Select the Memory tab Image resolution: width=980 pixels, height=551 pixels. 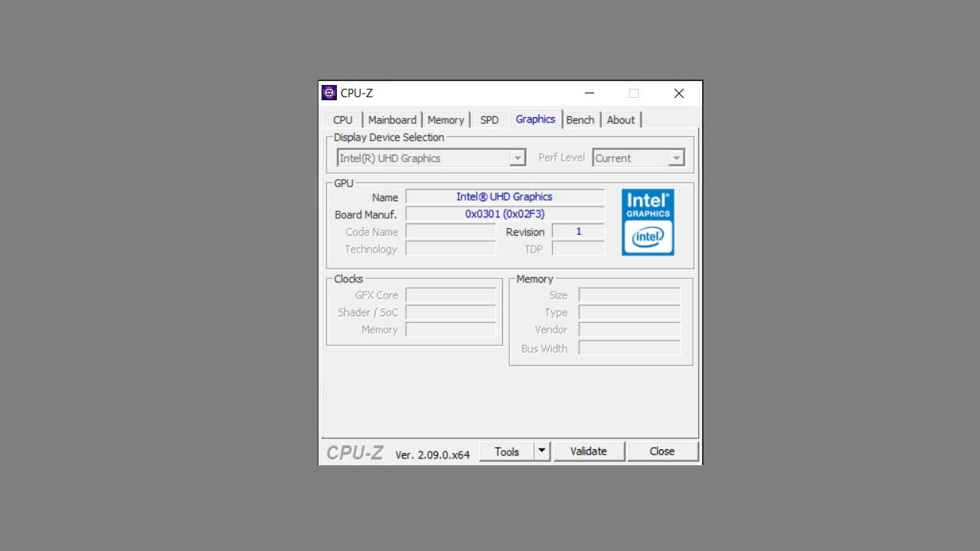coord(446,120)
